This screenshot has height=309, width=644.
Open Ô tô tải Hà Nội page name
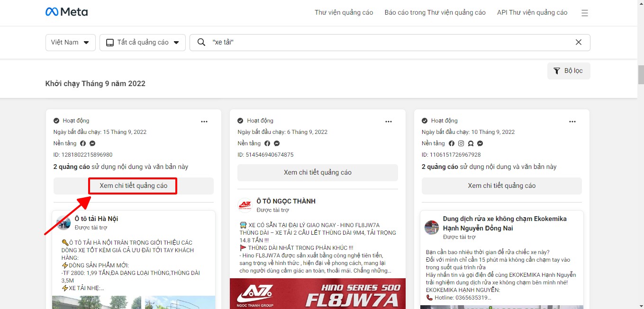(x=96, y=219)
